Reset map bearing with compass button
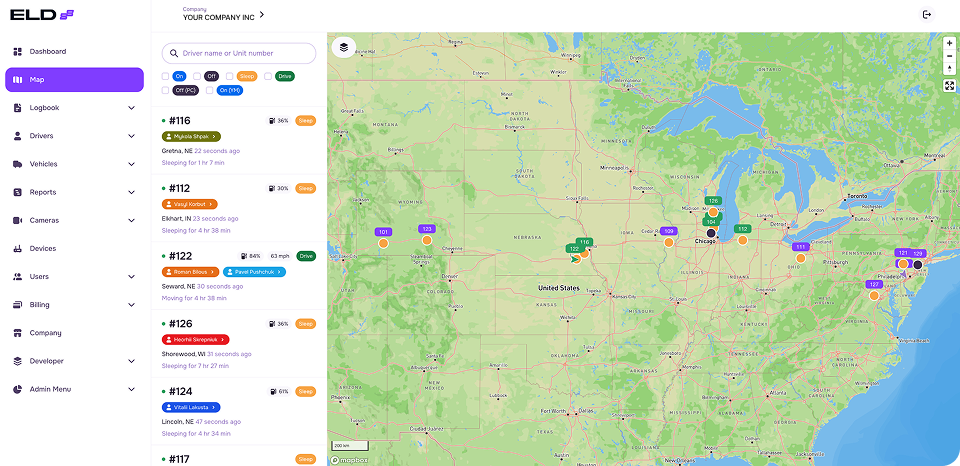This screenshot has width=960, height=466. (949, 69)
